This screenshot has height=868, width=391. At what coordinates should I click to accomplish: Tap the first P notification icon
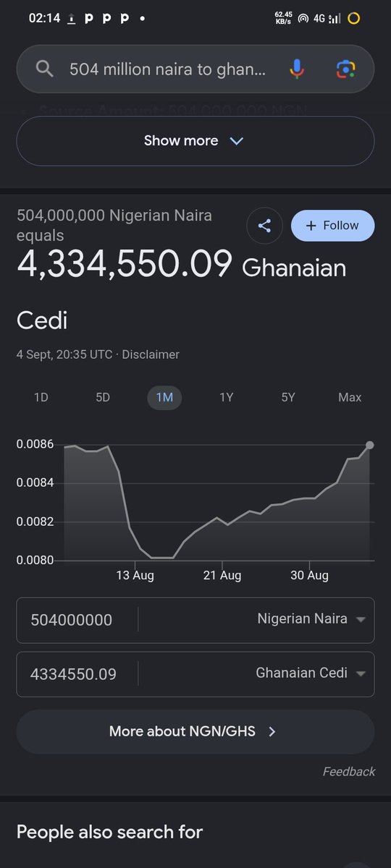pos(89,19)
